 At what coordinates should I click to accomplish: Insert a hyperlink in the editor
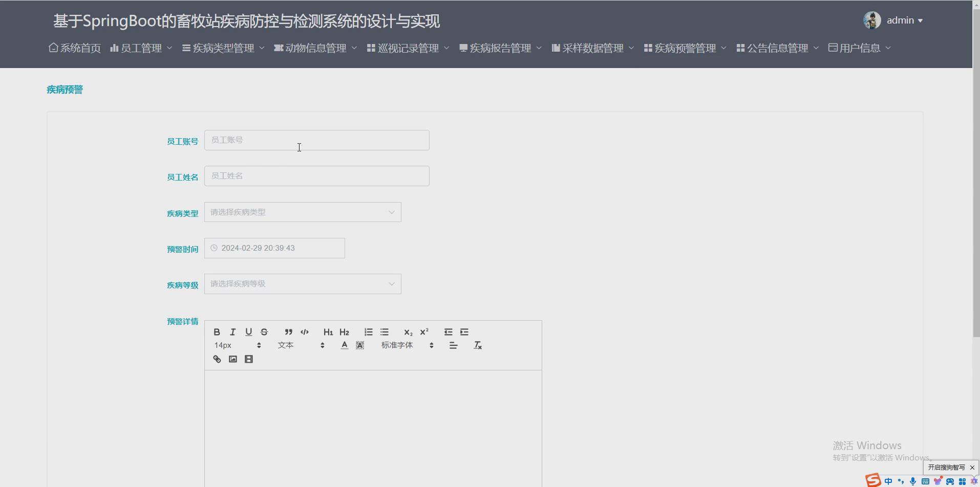(217, 359)
